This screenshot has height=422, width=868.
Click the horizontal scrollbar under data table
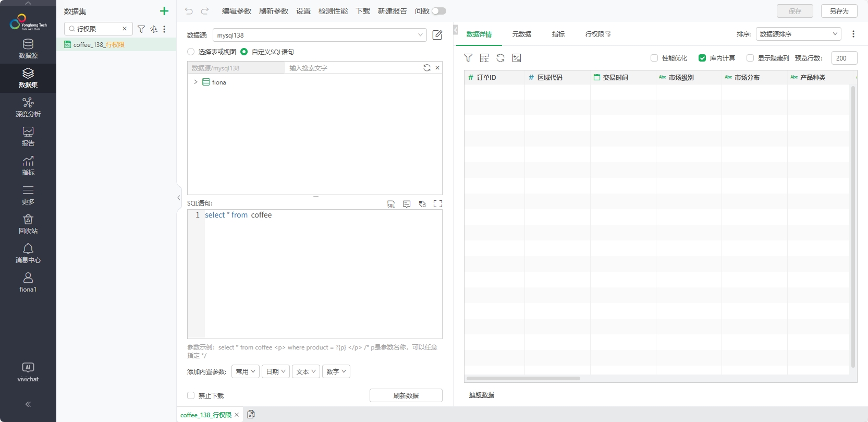pyautogui.click(x=523, y=378)
